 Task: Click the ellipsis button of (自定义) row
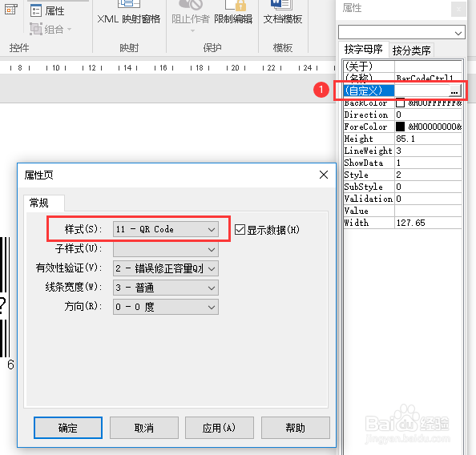[454, 91]
